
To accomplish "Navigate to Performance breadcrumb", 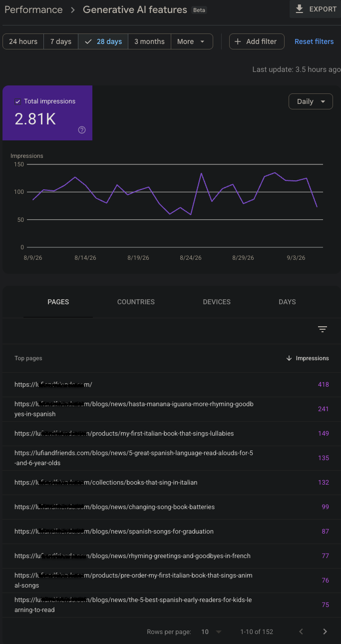I will coord(33,9).
